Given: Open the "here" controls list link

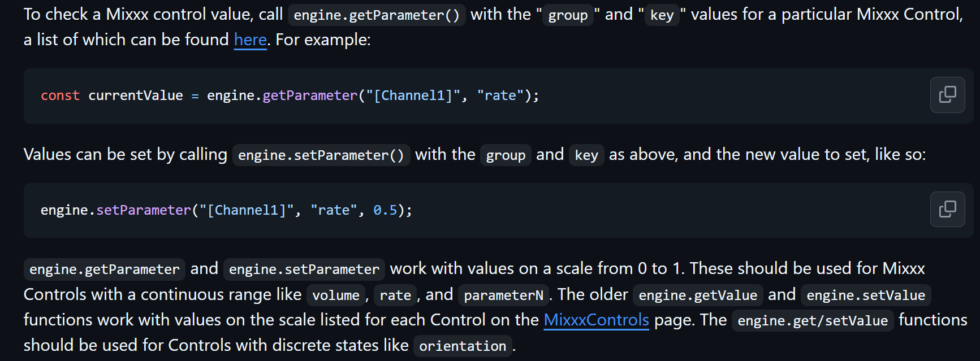Looking at the screenshot, I should (x=250, y=40).
